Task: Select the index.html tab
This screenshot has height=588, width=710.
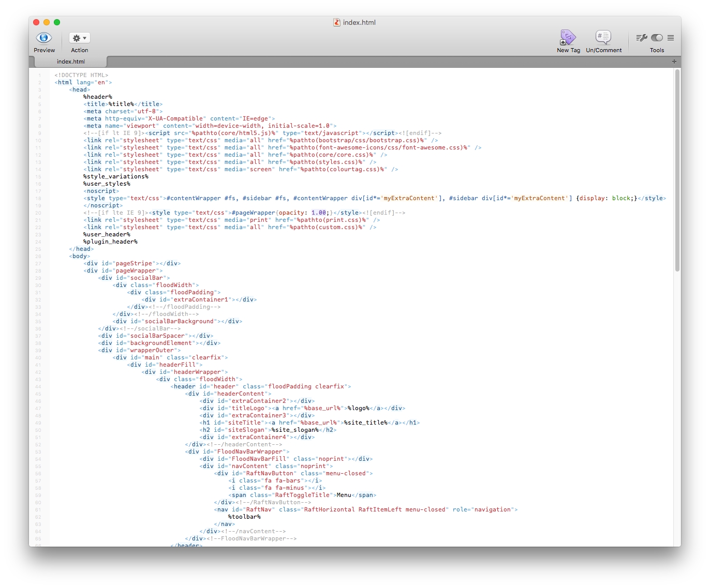Action: (71, 62)
